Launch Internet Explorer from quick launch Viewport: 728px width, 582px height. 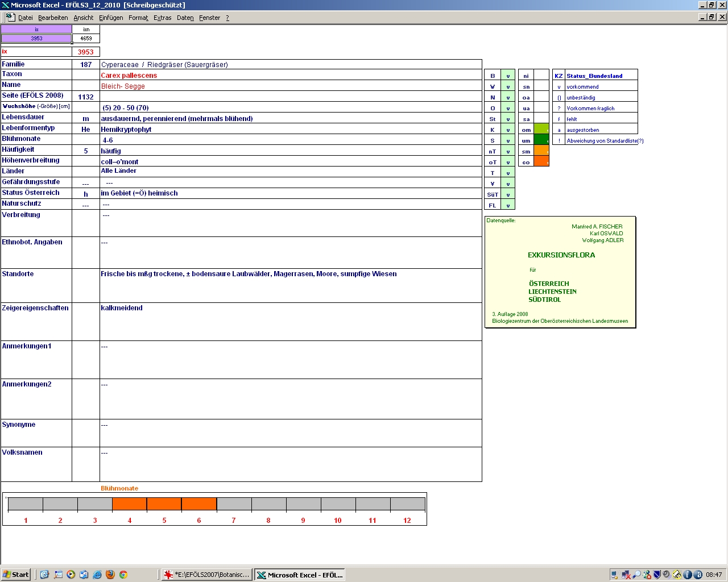pyautogui.click(x=97, y=575)
